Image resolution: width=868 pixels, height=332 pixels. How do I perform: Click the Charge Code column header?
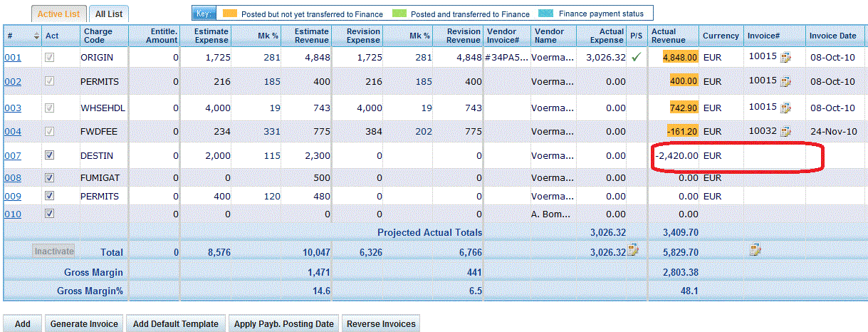(104, 36)
